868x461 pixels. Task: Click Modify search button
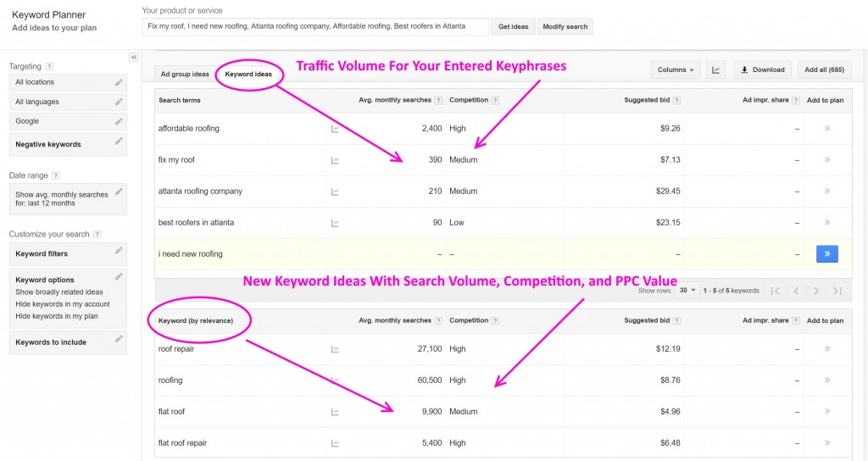pyautogui.click(x=565, y=26)
